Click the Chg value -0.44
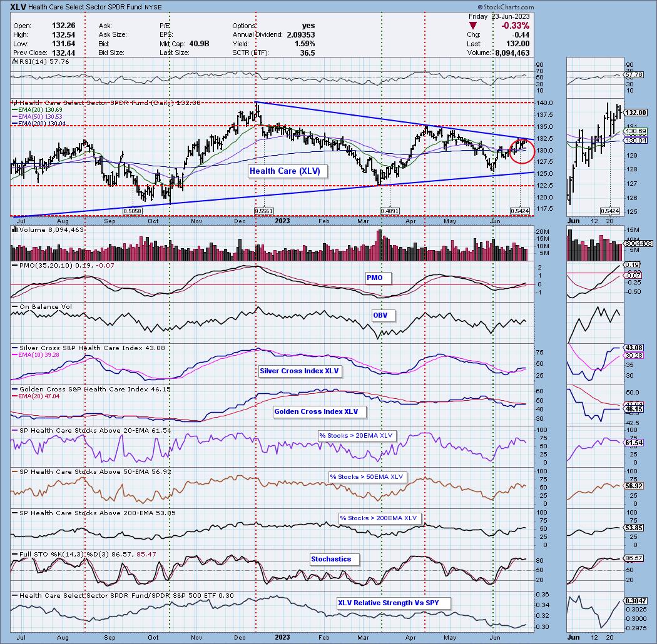This screenshot has height=644, width=657. (x=521, y=35)
